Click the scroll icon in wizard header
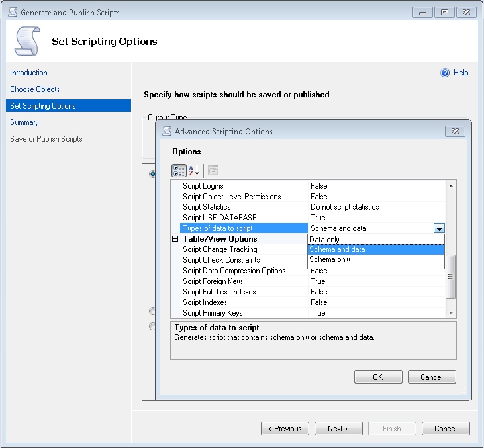 coord(27,42)
